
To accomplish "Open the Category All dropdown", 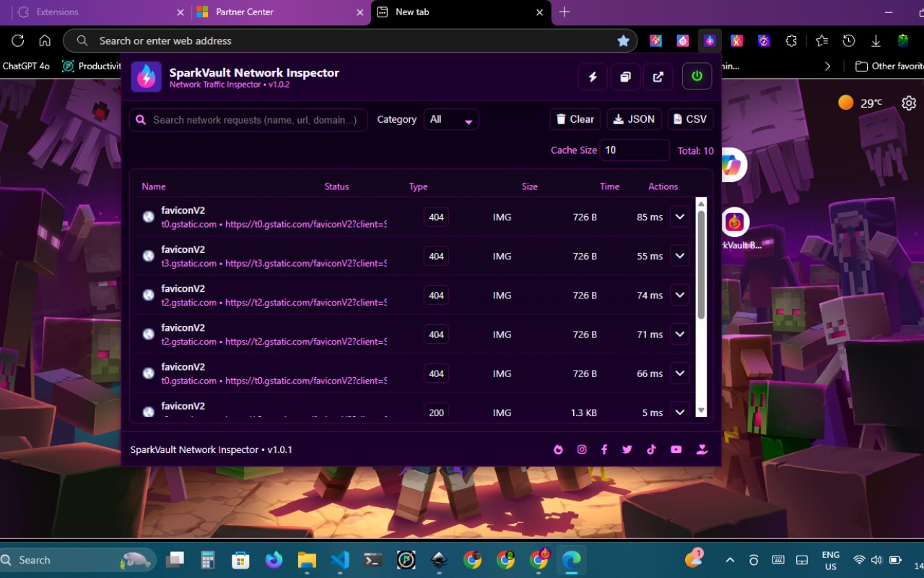I will pos(451,120).
